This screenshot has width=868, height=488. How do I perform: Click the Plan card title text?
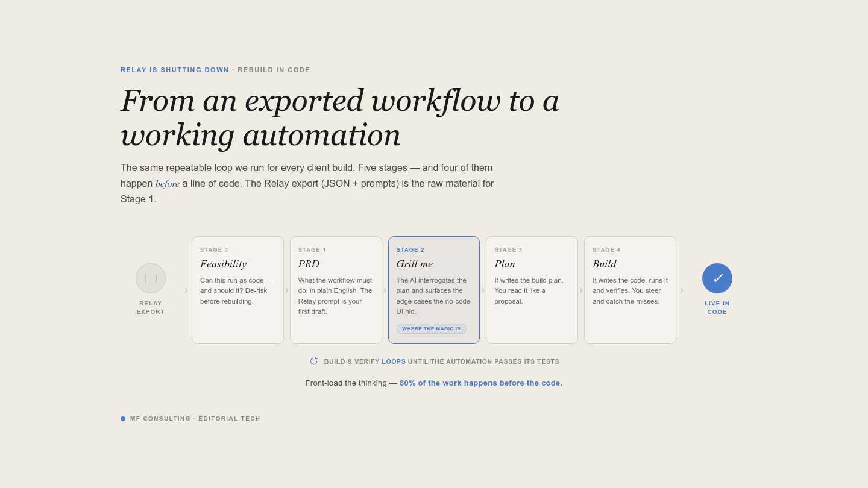(x=505, y=264)
